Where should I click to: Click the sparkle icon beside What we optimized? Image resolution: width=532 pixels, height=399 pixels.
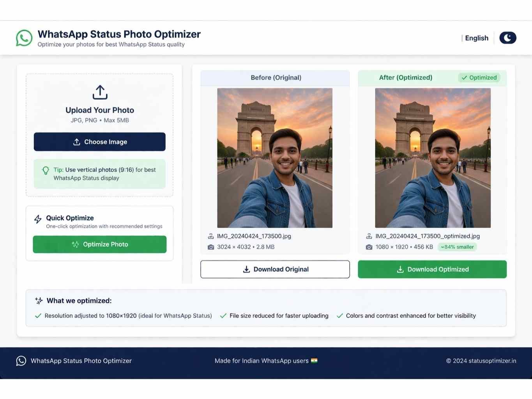pyautogui.click(x=39, y=301)
